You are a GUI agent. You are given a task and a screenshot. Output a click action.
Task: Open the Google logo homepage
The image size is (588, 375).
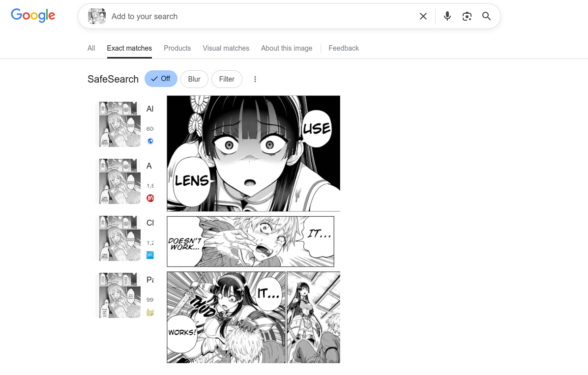(x=33, y=15)
